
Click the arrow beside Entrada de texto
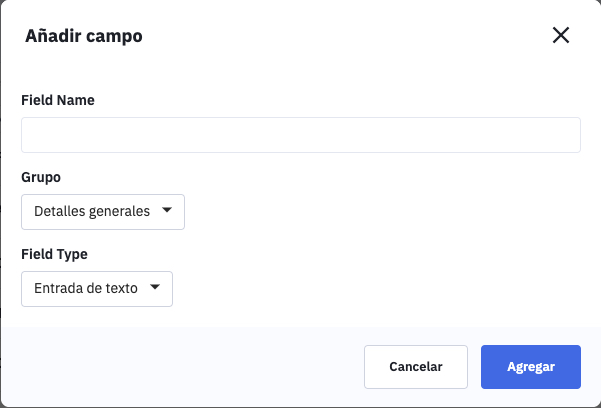155,288
